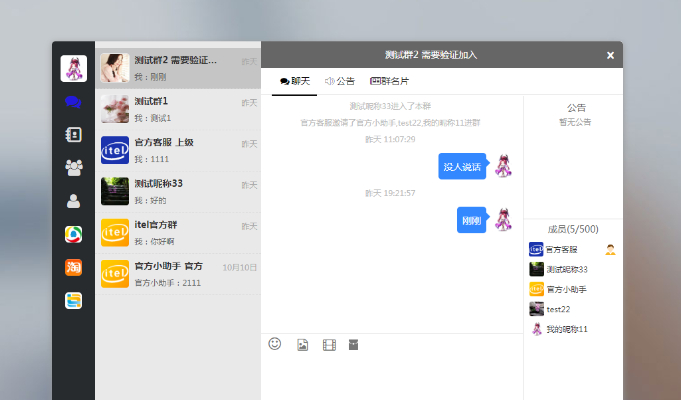Select the 测试群1 conversation name
681x400 pixels.
151,101
